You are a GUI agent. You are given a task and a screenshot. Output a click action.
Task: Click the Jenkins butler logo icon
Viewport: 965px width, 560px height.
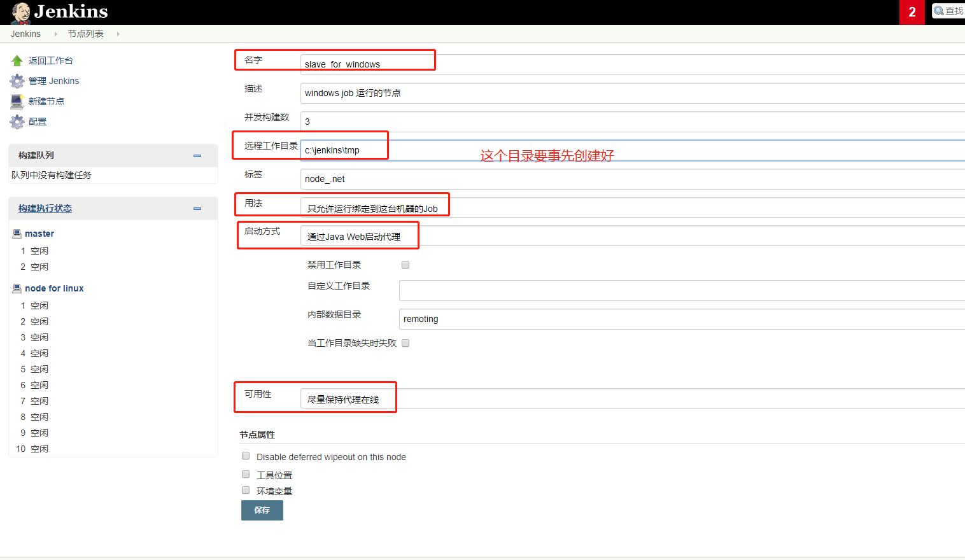point(20,13)
